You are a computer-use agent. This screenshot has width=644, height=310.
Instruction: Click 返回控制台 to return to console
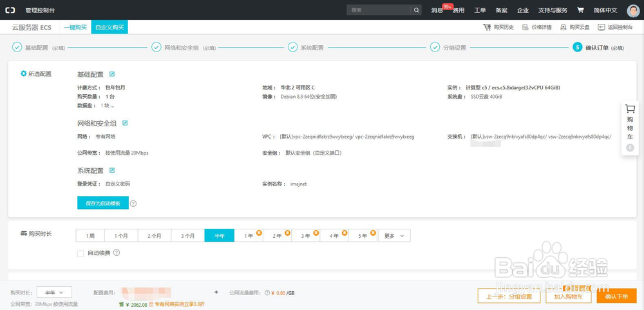615,27
